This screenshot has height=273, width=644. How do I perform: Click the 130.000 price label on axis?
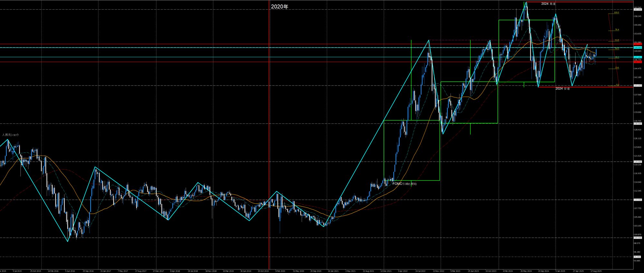pos(637,123)
